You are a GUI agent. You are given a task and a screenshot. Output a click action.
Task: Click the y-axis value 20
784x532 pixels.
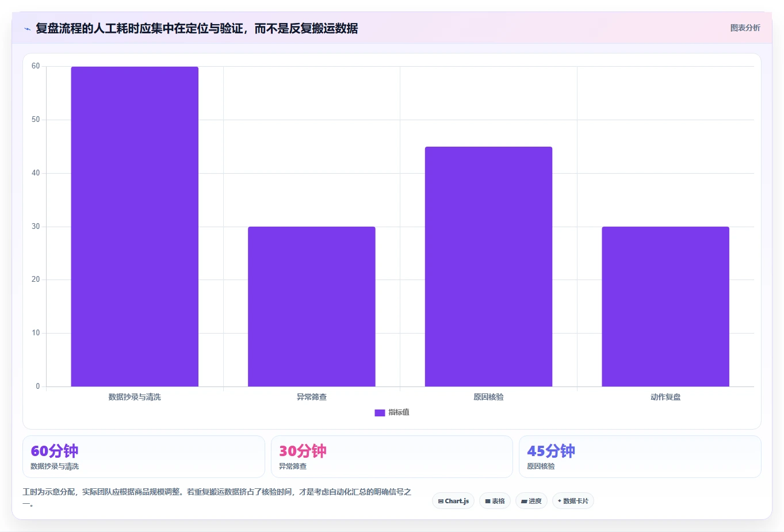coord(36,280)
